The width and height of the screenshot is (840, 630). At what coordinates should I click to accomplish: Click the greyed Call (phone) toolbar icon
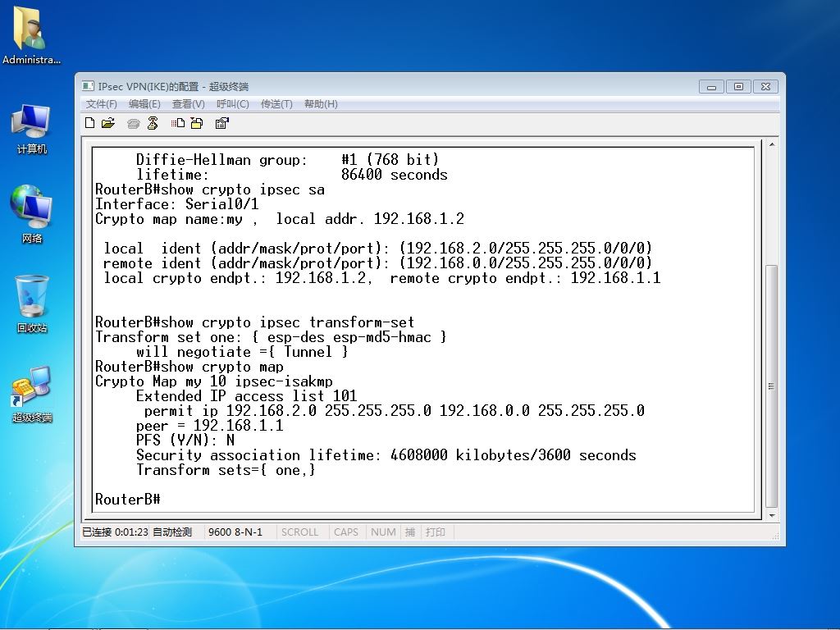134,124
